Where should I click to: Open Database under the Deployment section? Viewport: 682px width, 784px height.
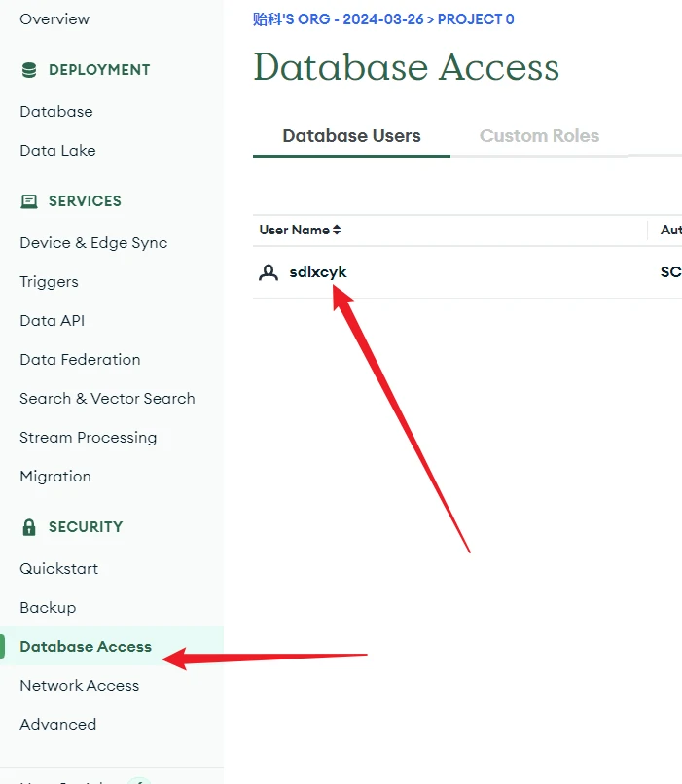click(x=56, y=112)
